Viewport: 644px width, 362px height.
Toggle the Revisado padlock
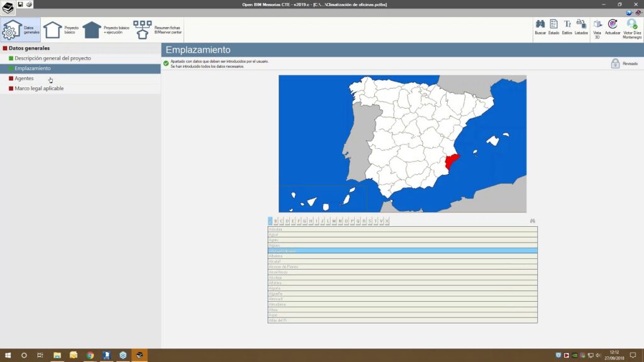(x=615, y=63)
